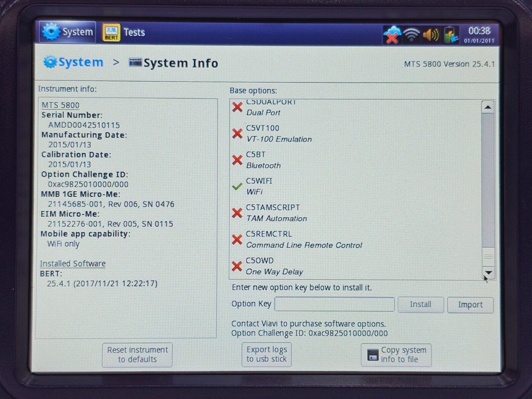Click the cloud sync status icon

[x=392, y=34]
